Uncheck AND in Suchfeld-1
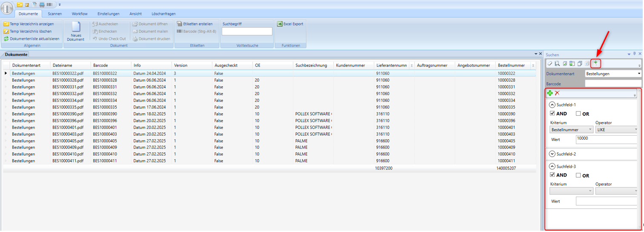This screenshot has height=232, width=644. click(552, 114)
